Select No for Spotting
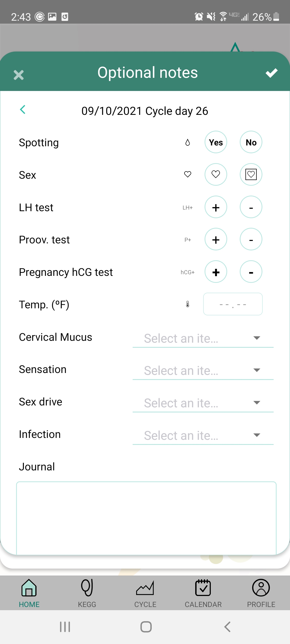Image resolution: width=290 pixels, height=644 pixels. pos(251,142)
